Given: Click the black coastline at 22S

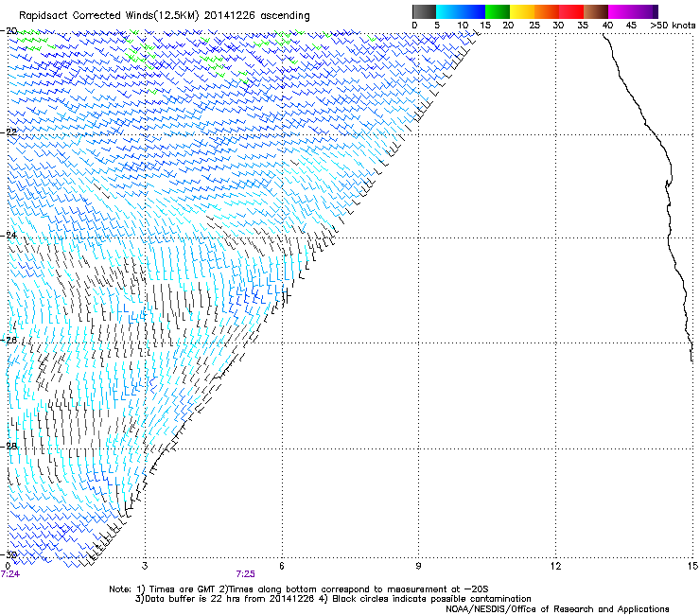Looking at the screenshot, I should [x=656, y=134].
